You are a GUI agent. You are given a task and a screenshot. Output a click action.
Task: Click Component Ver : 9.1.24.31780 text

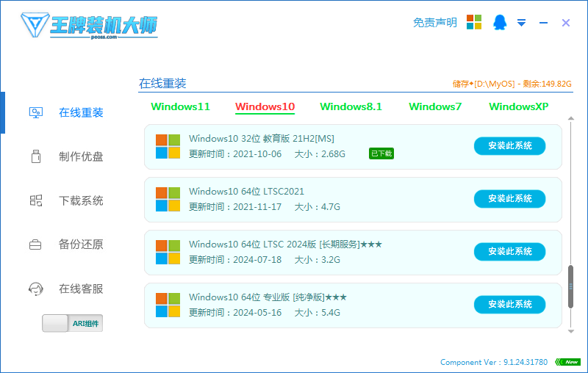(493, 362)
